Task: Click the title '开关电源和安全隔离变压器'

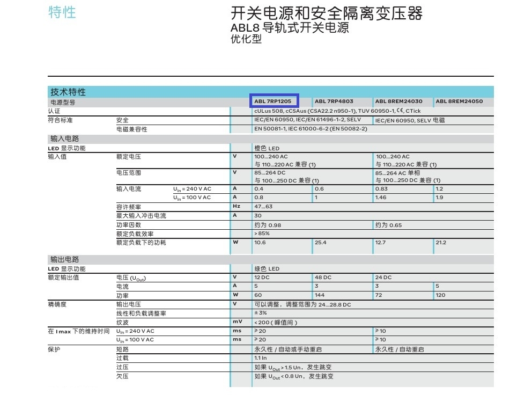Action: [x=327, y=13]
